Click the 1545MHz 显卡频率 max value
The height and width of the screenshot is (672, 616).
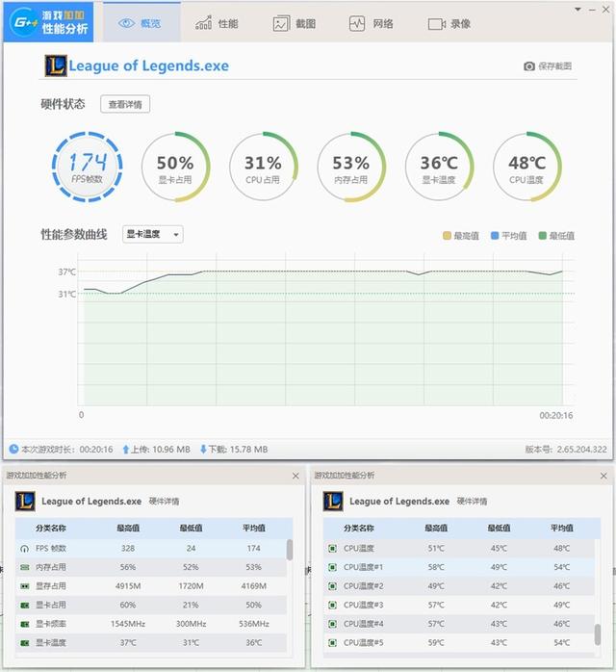click(128, 624)
